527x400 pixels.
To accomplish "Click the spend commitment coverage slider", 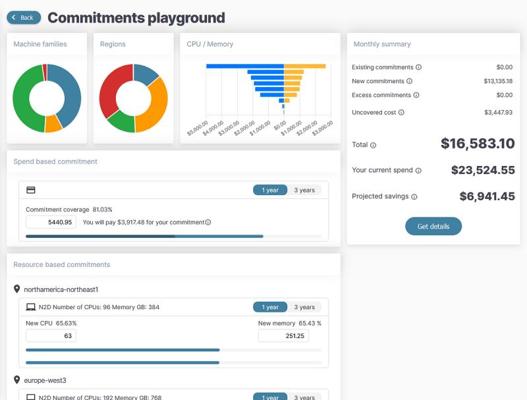I will click(x=173, y=236).
